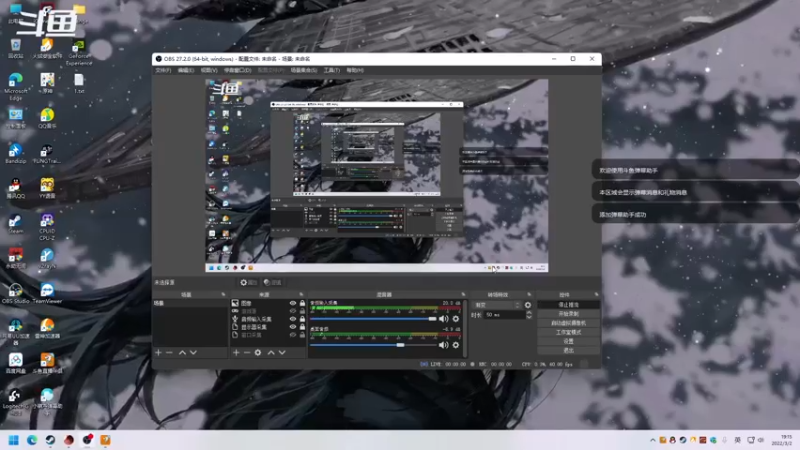Remove selected source with minus icon

pos(247,353)
